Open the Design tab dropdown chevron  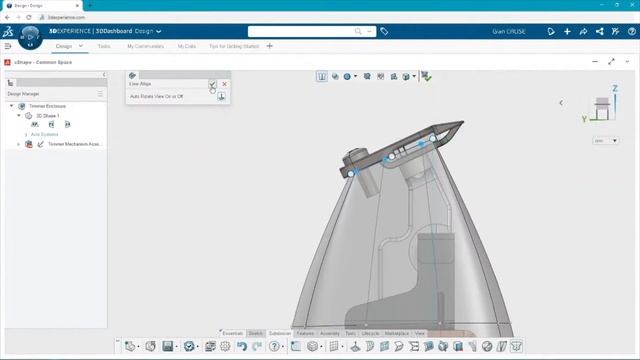click(x=80, y=46)
